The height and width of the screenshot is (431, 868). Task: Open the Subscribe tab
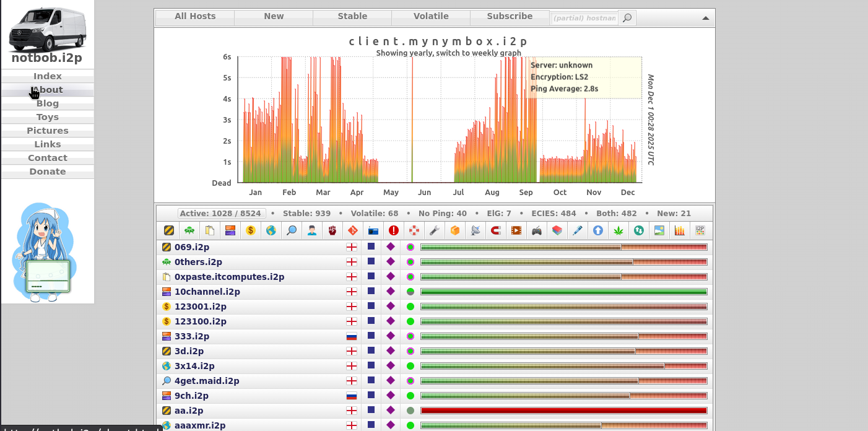(x=510, y=17)
